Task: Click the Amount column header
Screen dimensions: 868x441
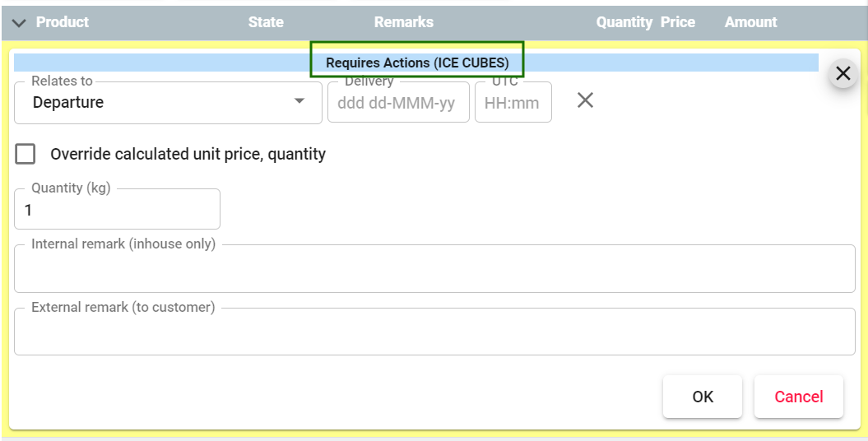Action: (750, 22)
